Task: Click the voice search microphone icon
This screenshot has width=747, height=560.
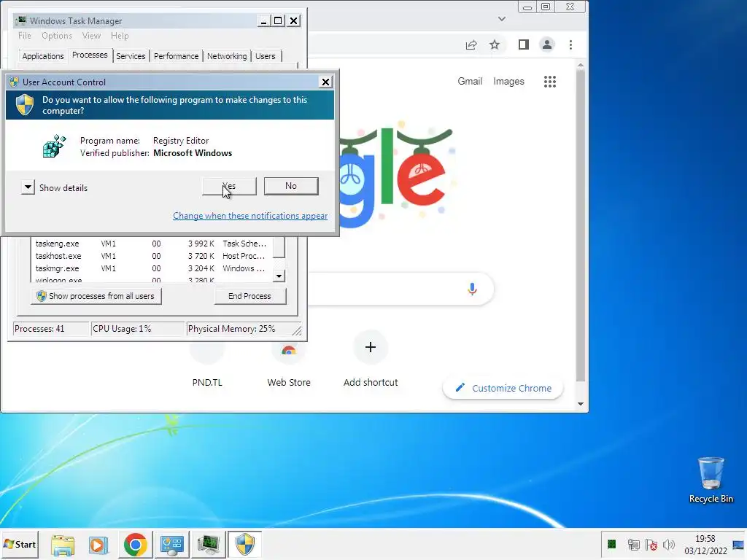Action: [472, 289]
